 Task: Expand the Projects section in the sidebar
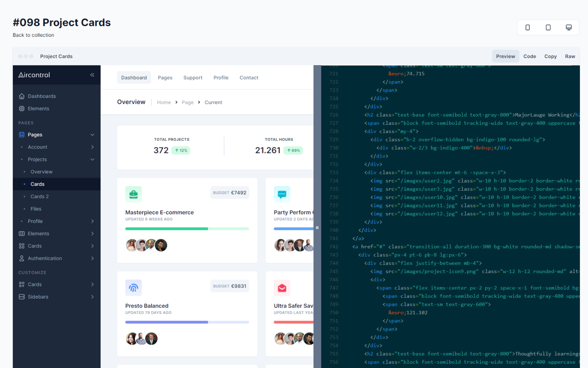(x=93, y=159)
